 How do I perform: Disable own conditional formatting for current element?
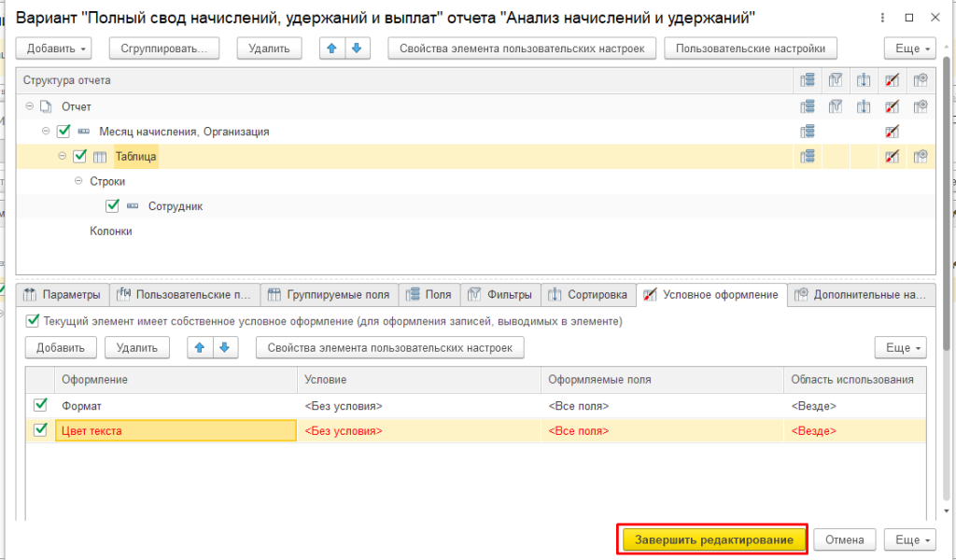(x=31, y=321)
